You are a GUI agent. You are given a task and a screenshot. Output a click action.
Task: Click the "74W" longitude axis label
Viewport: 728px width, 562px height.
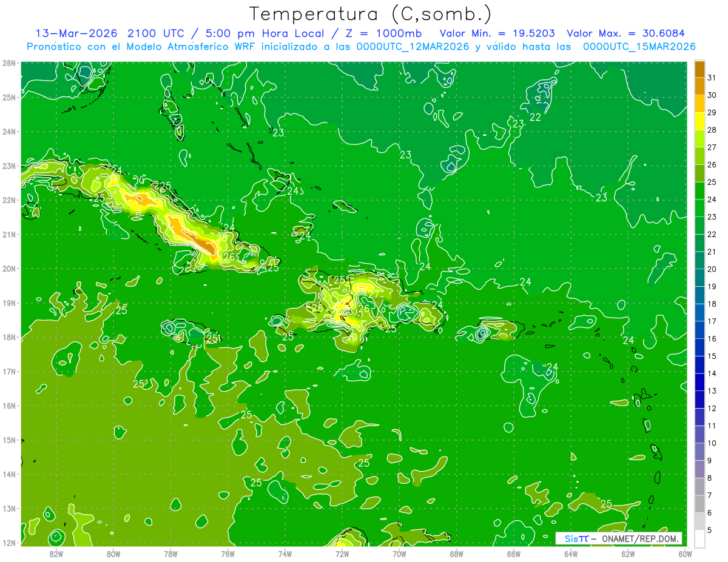coord(285,553)
